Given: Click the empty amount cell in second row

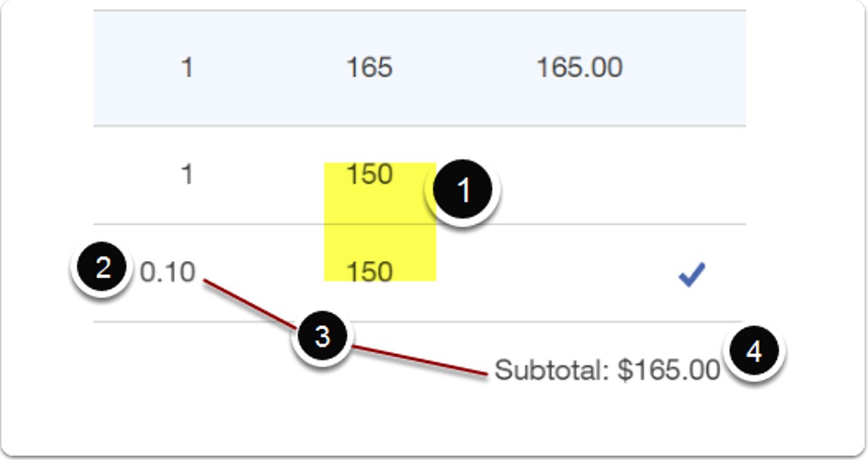Looking at the screenshot, I should click(x=579, y=175).
